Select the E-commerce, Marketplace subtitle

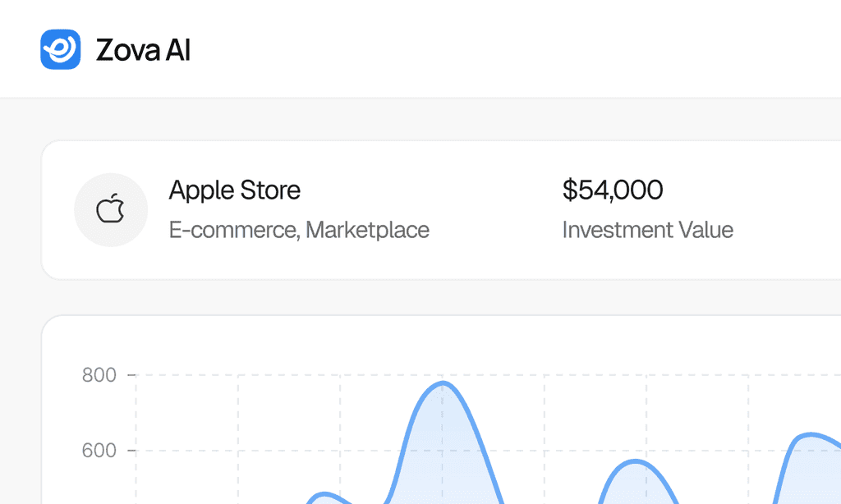point(299,230)
